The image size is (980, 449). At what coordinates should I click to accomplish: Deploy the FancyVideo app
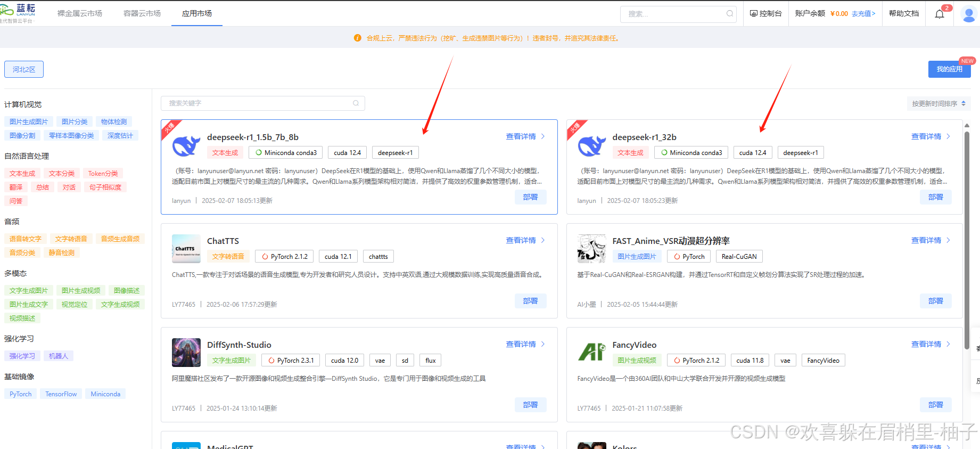(x=936, y=405)
